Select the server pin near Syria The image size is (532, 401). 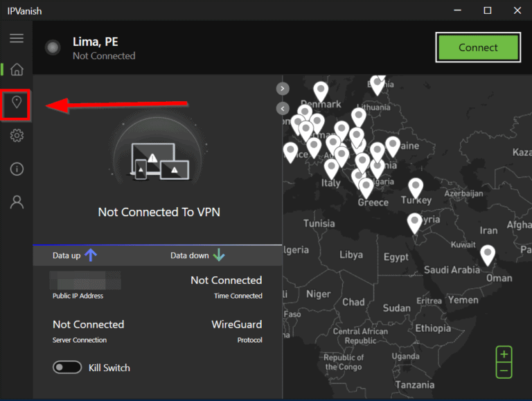pyautogui.click(x=414, y=222)
